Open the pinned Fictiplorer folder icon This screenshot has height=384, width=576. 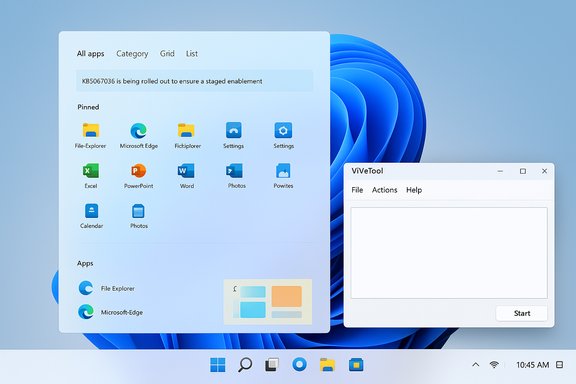[187, 130]
